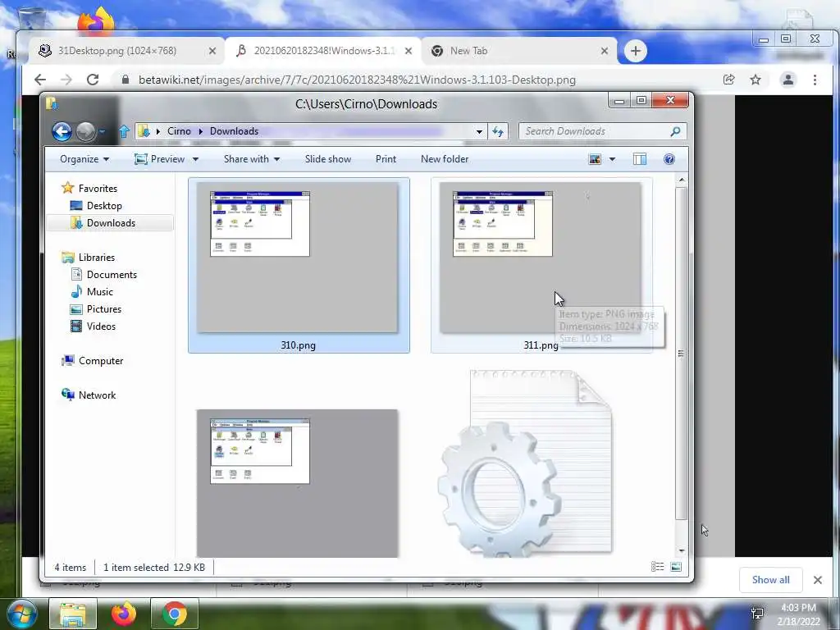Image resolution: width=840 pixels, height=630 pixels.
Task: Click the refresh button beside address bar
Action: (498, 131)
